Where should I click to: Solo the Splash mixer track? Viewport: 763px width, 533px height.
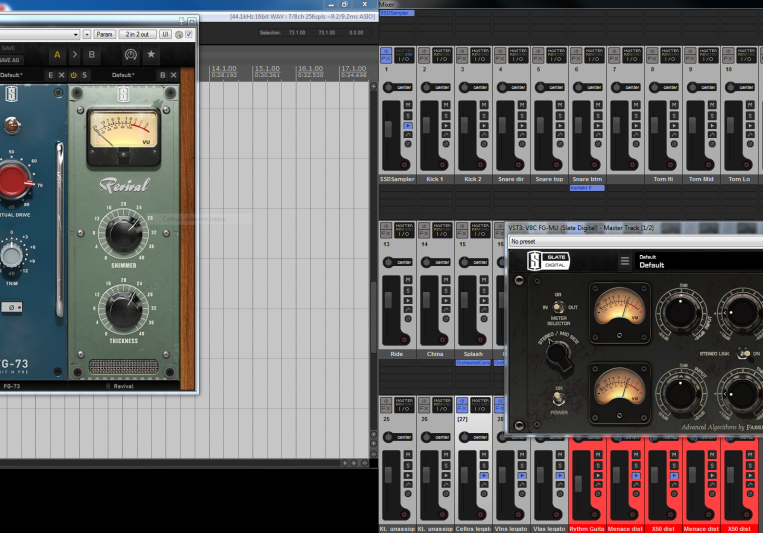point(484,290)
